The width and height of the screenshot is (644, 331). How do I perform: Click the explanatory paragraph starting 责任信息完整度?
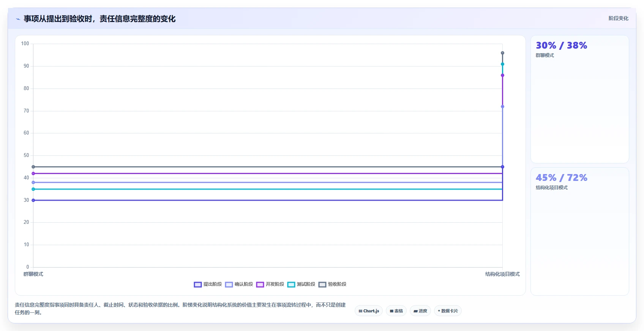click(x=180, y=309)
